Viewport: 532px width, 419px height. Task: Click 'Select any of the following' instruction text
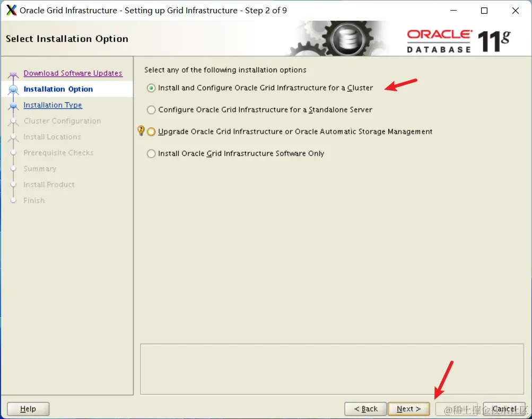[225, 70]
